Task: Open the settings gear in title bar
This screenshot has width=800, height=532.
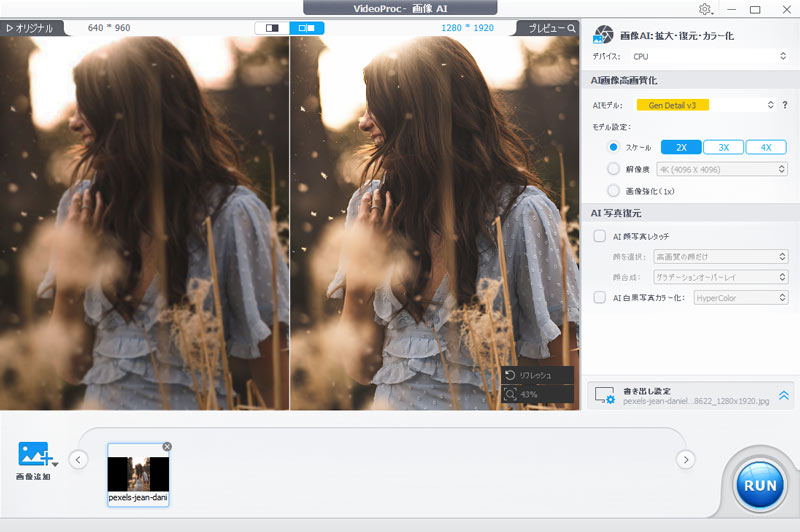Action: [x=705, y=9]
